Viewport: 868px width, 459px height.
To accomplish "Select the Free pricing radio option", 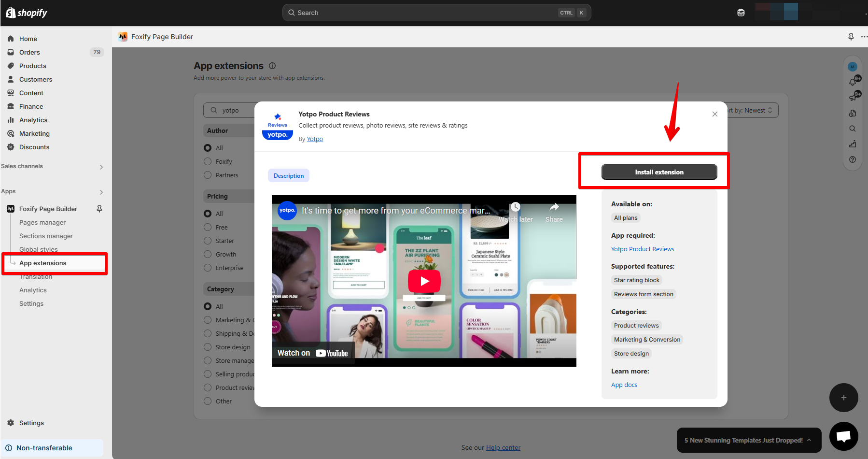I will (208, 227).
